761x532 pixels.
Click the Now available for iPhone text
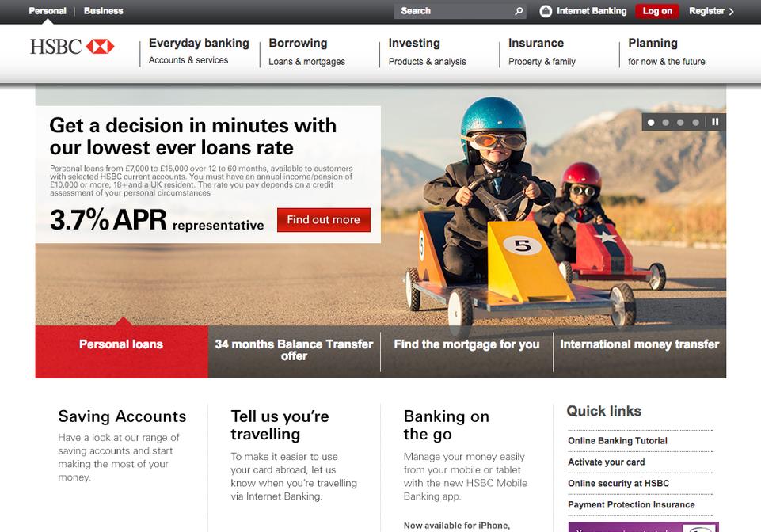457,526
